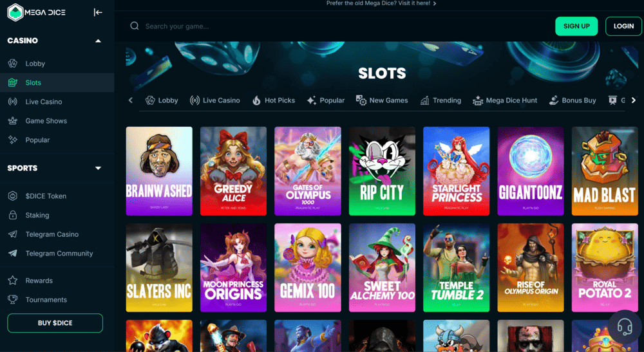Expand the SPORTS section

pos(98,168)
